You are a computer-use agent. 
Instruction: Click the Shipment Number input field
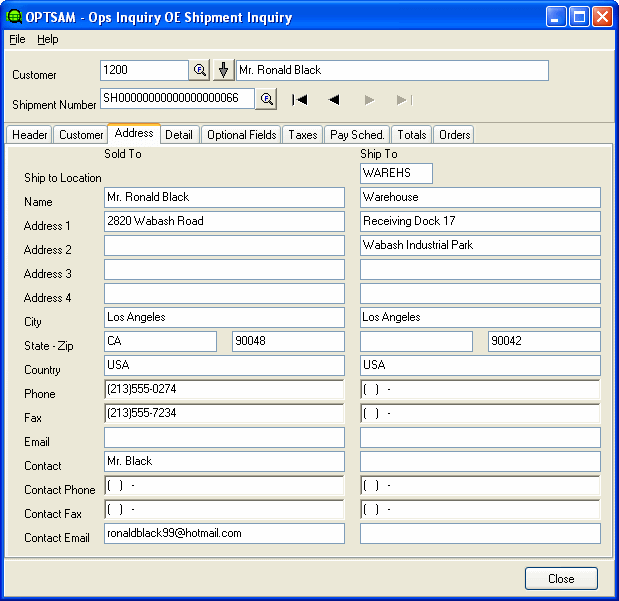click(177, 99)
